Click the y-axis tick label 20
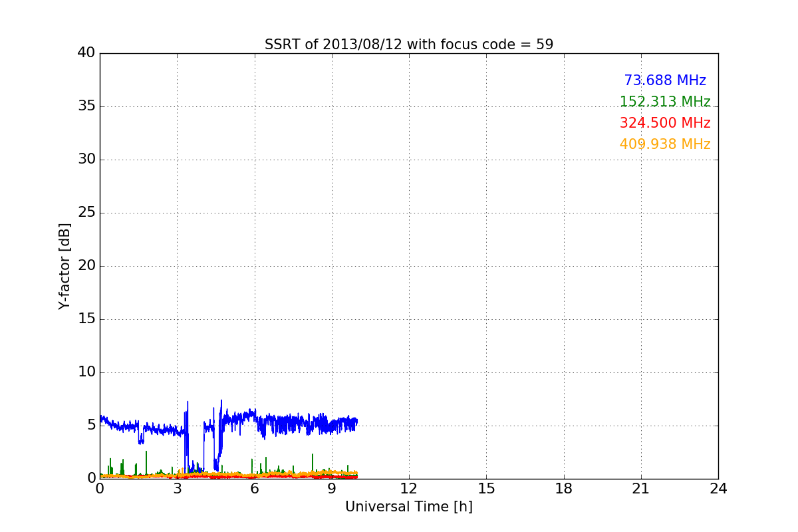 coord(86,266)
